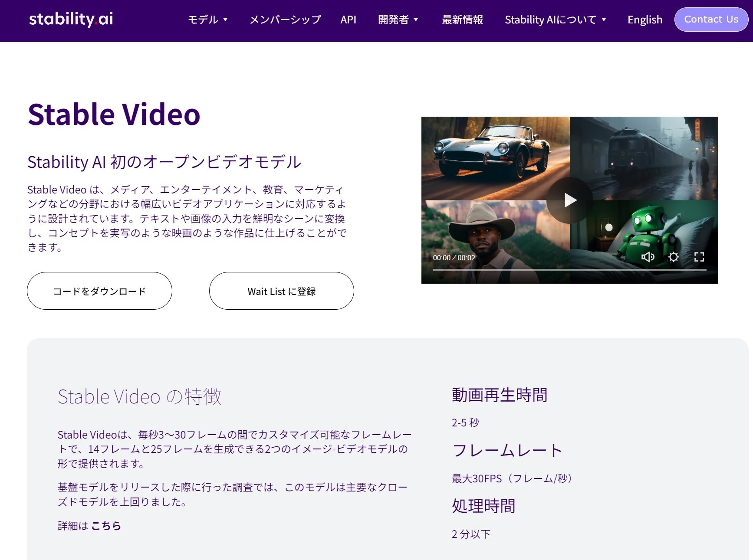Image resolution: width=753 pixels, height=560 pixels.
Task: Follow the こちら details link
Action: point(106,526)
